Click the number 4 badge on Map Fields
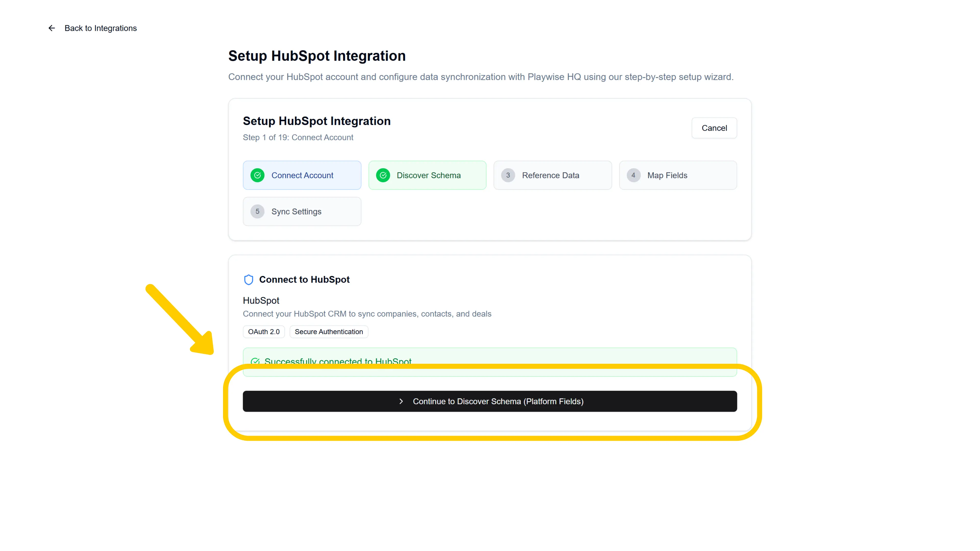Image resolution: width=980 pixels, height=551 pixels. pyautogui.click(x=633, y=175)
